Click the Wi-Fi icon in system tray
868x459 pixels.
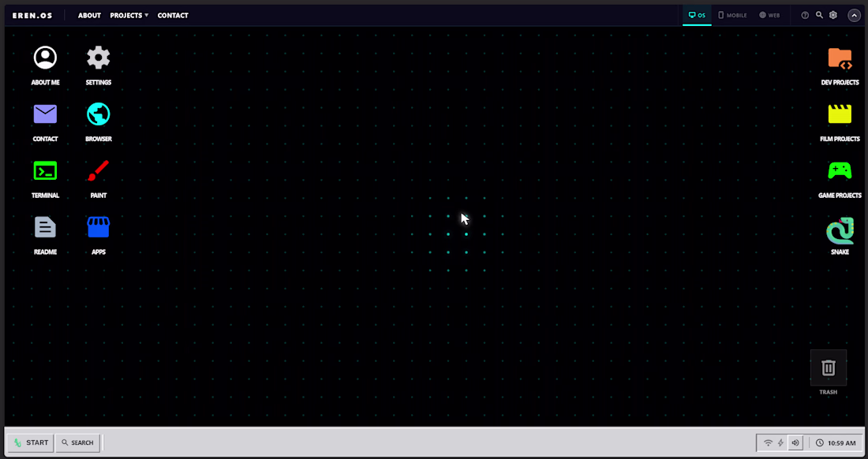tap(768, 443)
